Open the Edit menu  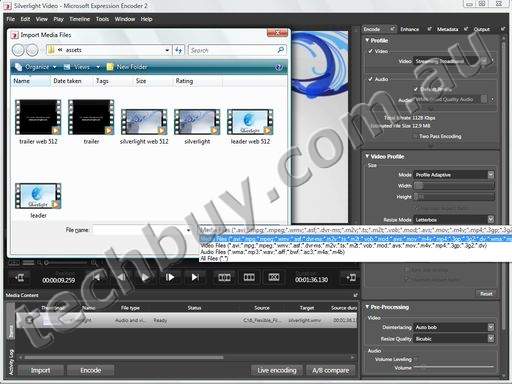pos(25,19)
